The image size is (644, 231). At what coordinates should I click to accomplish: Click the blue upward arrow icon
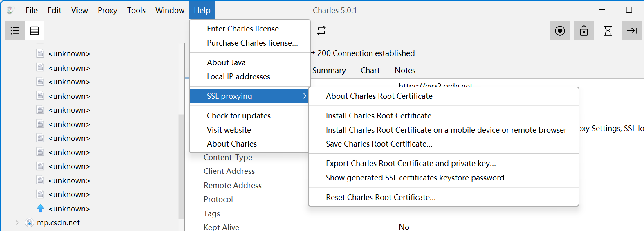click(x=40, y=209)
